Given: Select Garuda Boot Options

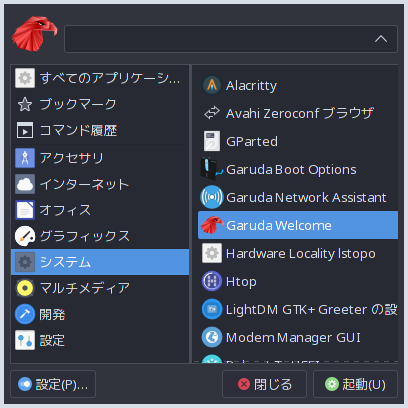Looking at the screenshot, I should coord(298,169).
